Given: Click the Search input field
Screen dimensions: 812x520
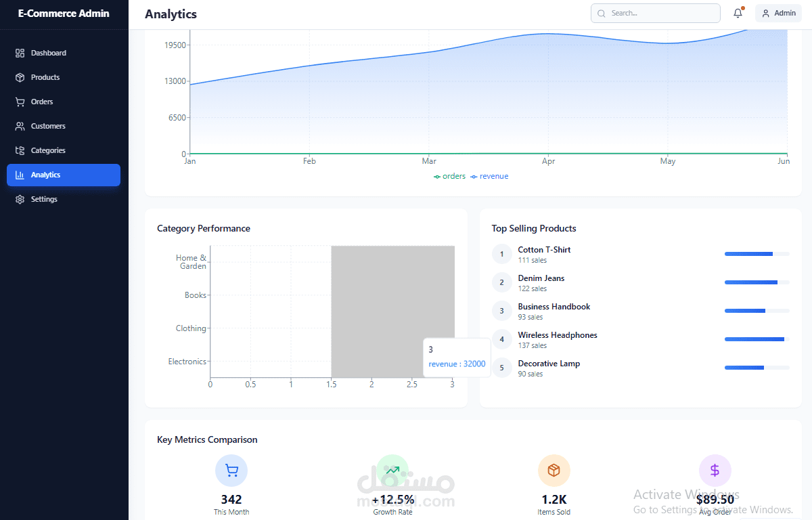Looking at the screenshot, I should click(x=656, y=14).
